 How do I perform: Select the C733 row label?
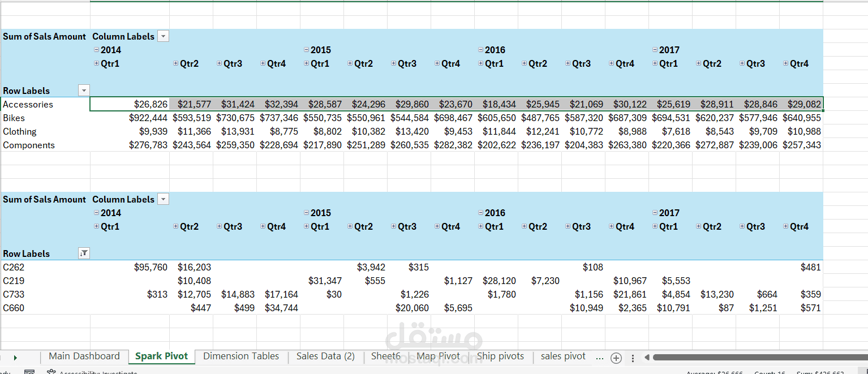[x=45, y=294]
